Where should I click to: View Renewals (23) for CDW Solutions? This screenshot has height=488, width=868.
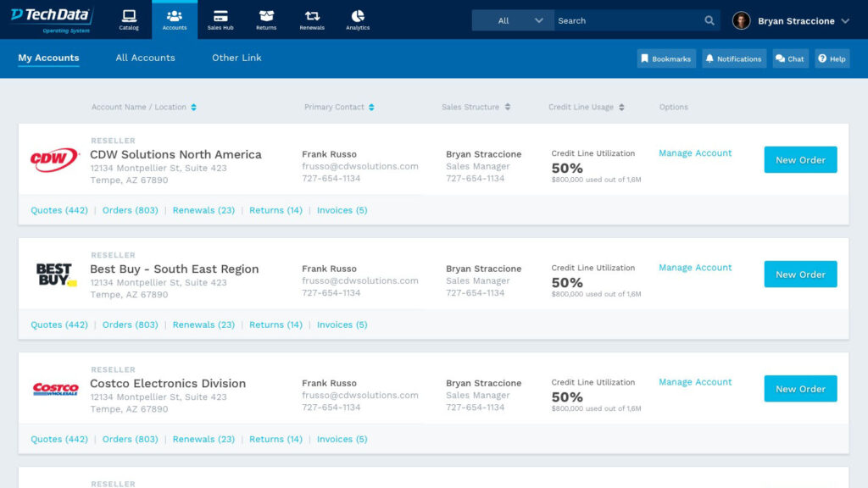click(203, 210)
